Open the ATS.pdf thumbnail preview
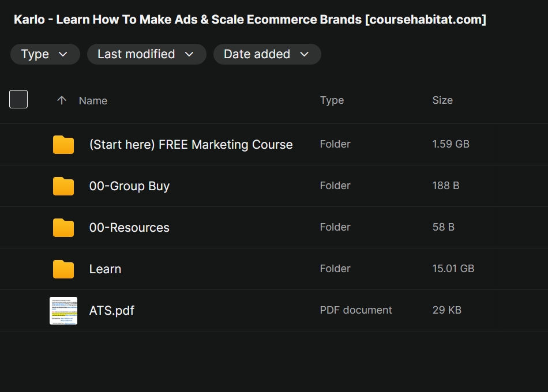548x392 pixels. click(x=63, y=311)
